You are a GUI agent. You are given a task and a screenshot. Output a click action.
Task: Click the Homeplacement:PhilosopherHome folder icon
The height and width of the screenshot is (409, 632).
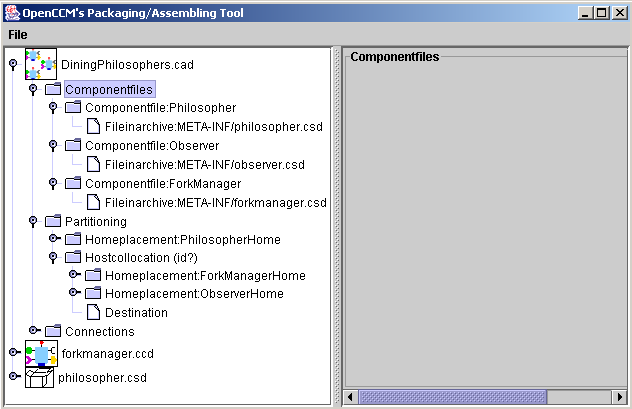(x=73, y=239)
